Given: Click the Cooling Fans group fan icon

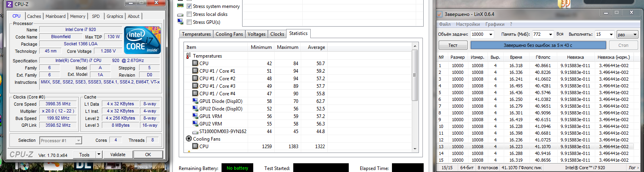Looking at the screenshot, I should (189, 139).
